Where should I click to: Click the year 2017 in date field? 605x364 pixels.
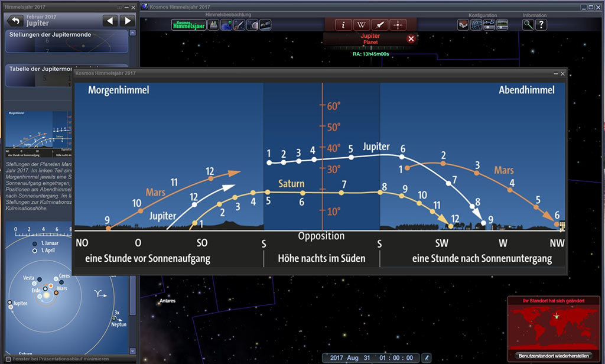[336, 358]
